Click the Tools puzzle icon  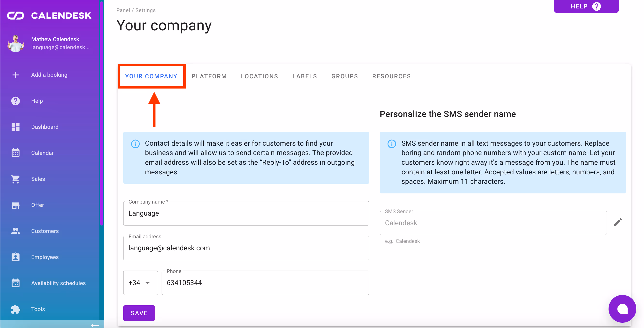coord(15,309)
